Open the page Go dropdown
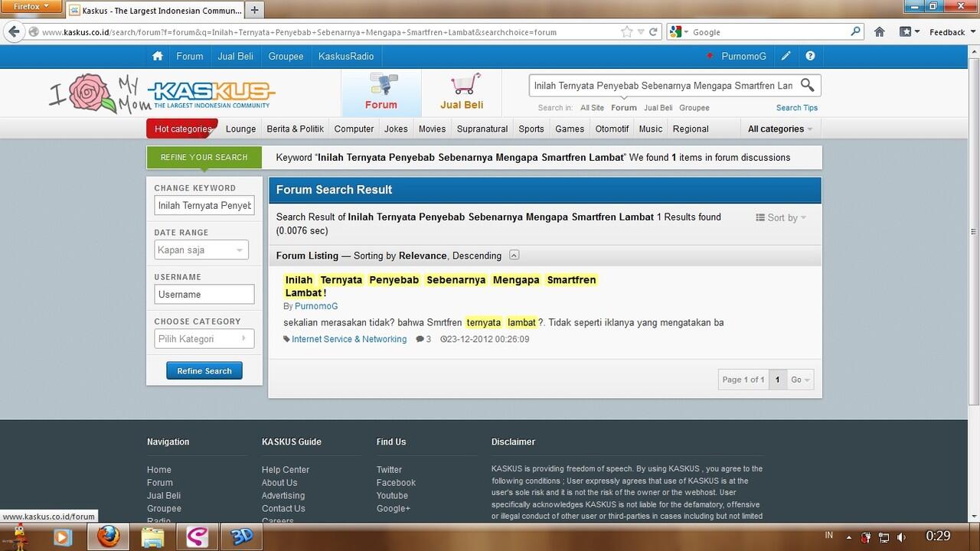 801,380
